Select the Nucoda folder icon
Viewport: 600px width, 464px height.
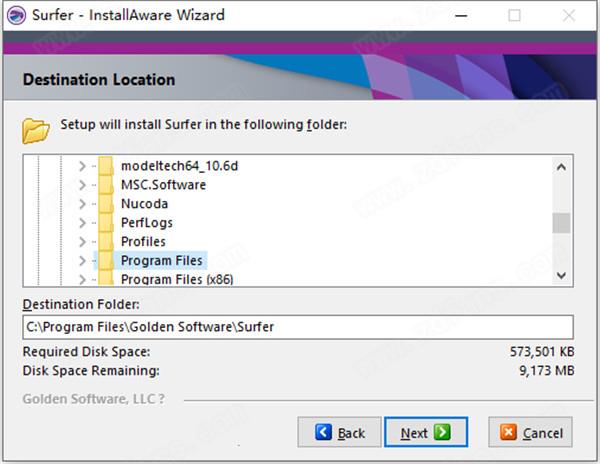point(106,204)
